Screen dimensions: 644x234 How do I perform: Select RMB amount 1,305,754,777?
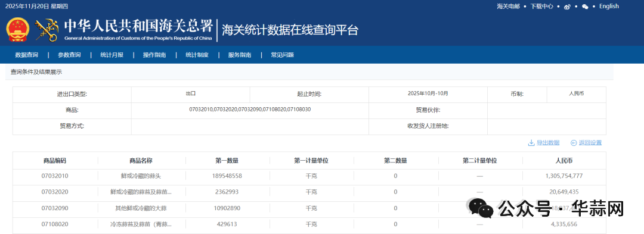[564, 176]
